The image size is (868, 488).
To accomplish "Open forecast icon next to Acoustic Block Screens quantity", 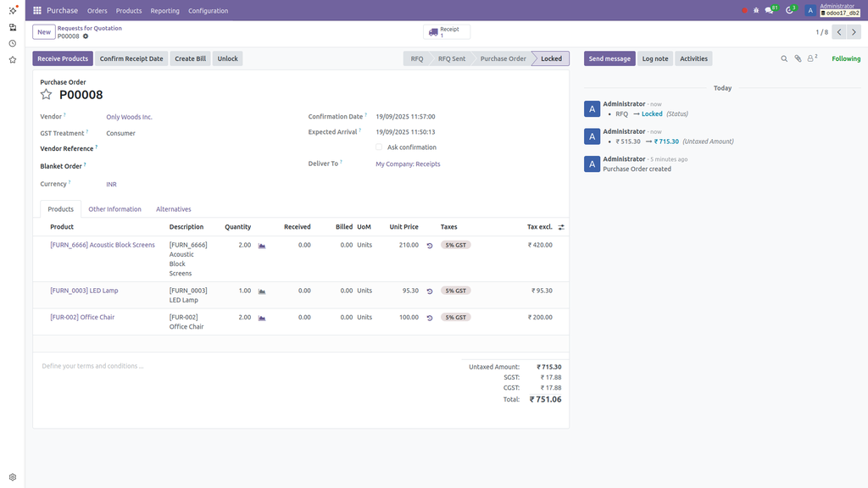I will pyautogui.click(x=261, y=245).
